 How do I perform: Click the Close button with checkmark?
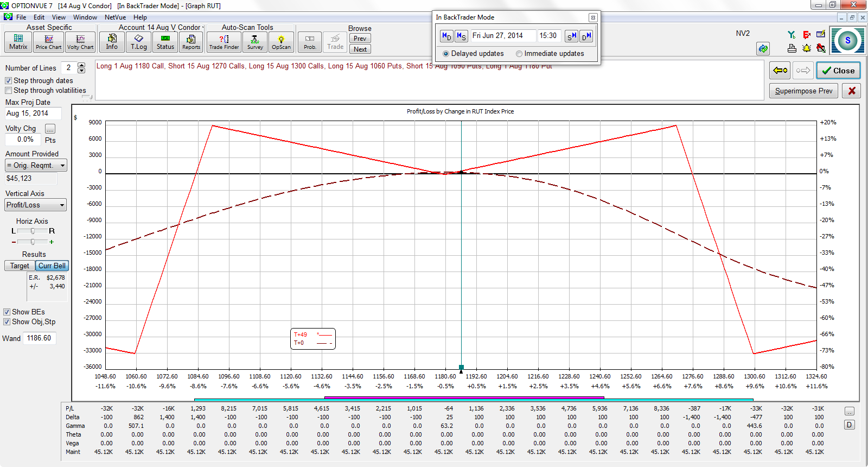[x=838, y=71]
